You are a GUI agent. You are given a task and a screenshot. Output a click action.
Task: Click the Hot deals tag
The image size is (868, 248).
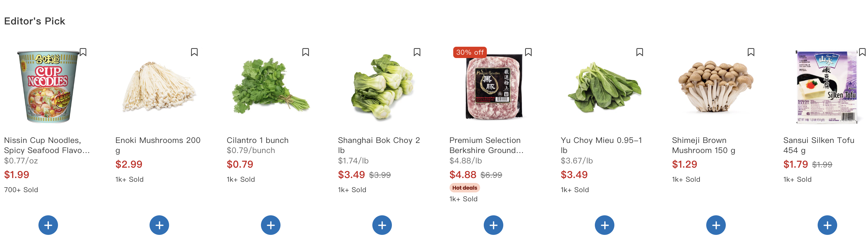[x=464, y=188]
